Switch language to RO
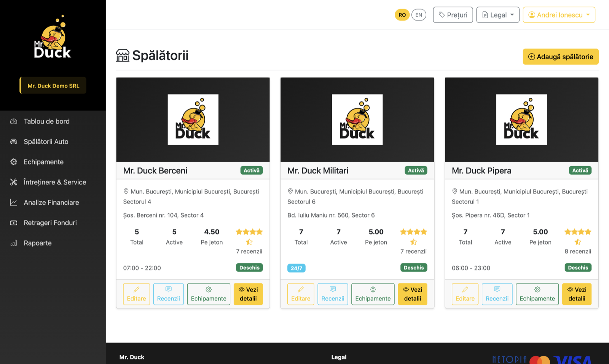This screenshot has width=609, height=364. coord(402,15)
